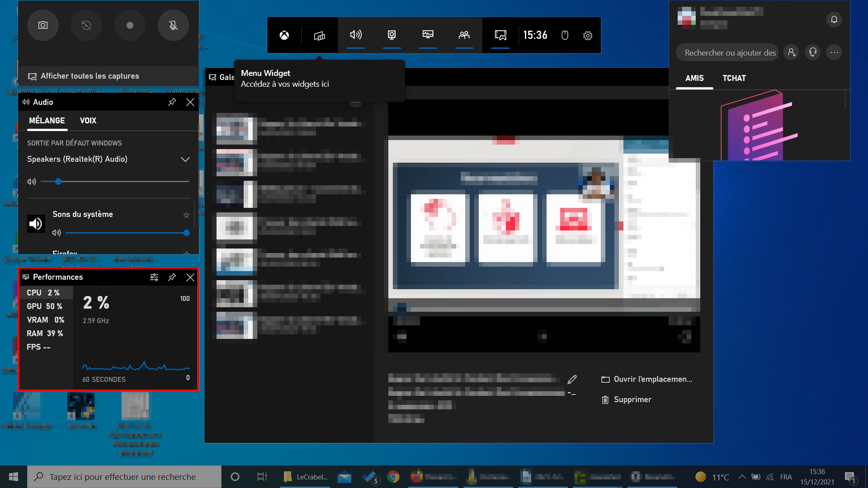Click the 11°C weather widget in taskbar

click(x=712, y=477)
